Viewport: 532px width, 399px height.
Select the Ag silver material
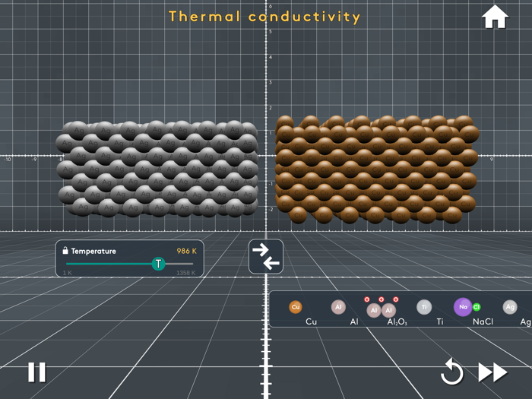pos(510,307)
